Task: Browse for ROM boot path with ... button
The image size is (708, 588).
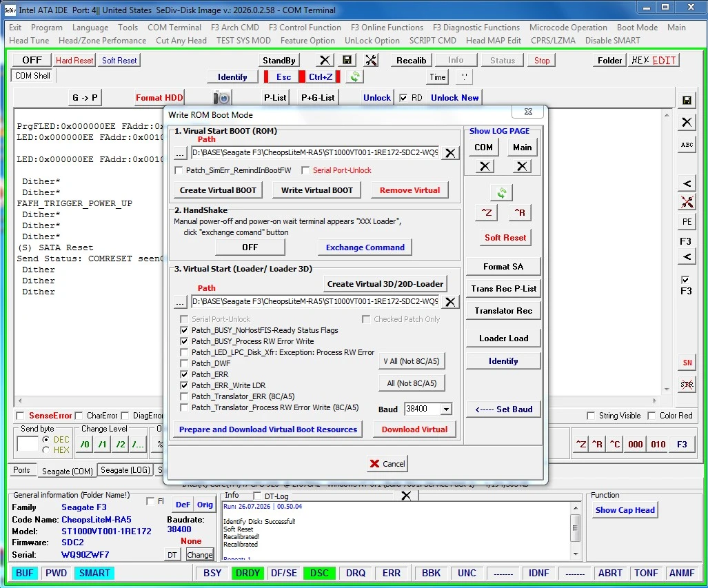Action: coord(180,153)
